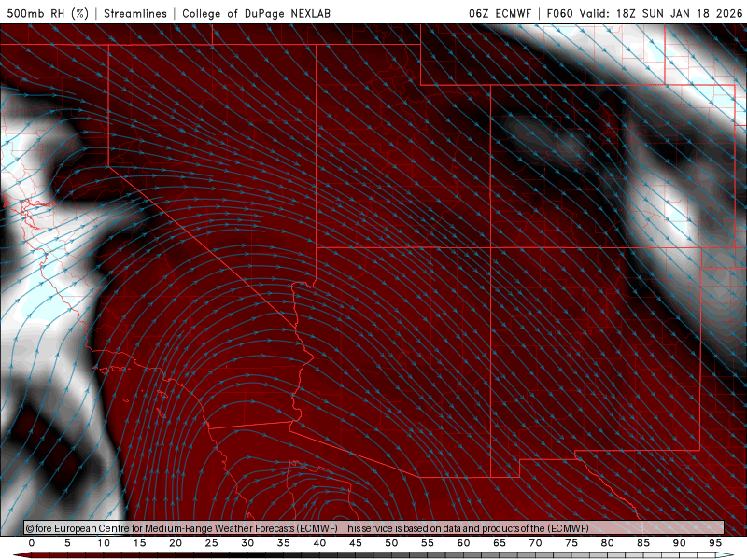
Task: Click the '50' value on color scale
Action: (391, 543)
